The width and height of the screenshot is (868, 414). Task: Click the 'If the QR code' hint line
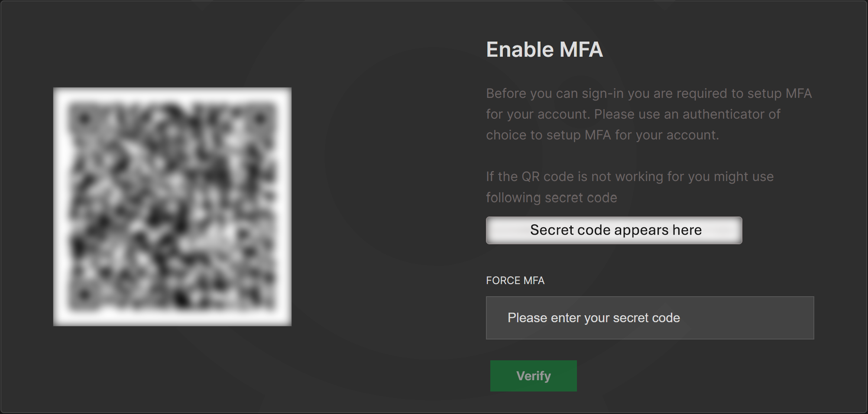point(629,177)
